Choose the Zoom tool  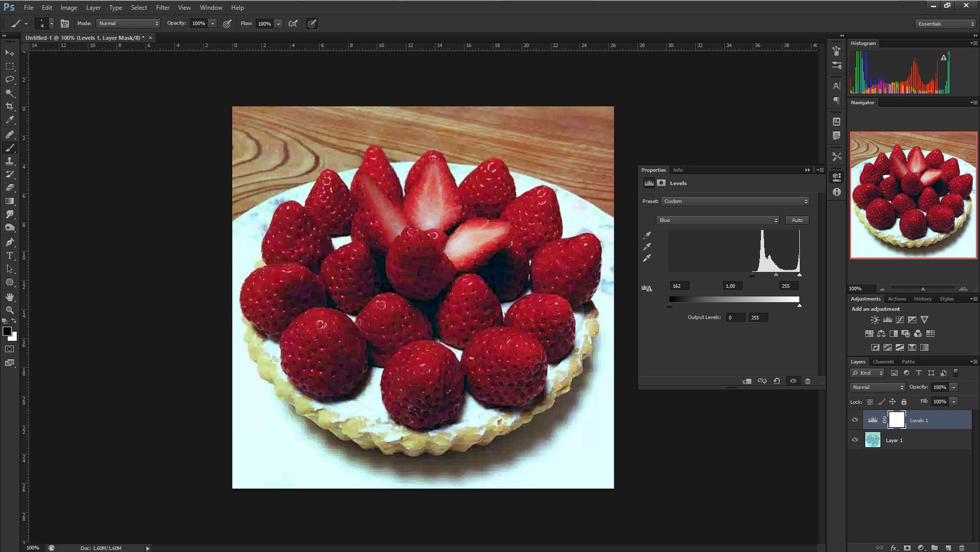pyautogui.click(x=10, y=310)
